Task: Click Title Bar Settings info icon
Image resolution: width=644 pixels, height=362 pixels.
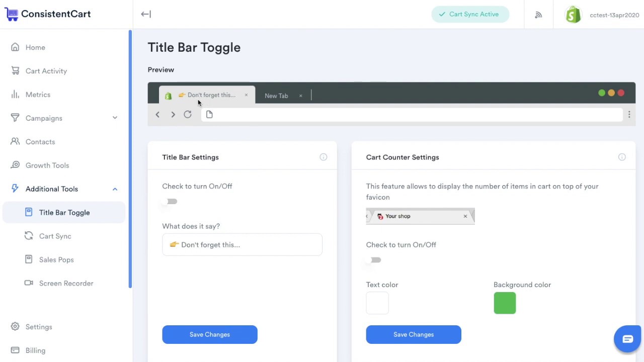Action: 324,157
